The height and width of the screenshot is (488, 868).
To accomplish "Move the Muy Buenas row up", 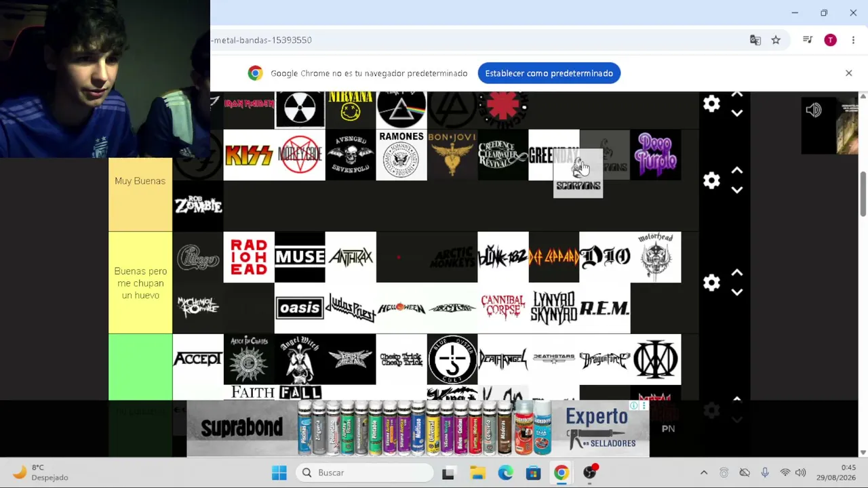I will pos(737,171).
